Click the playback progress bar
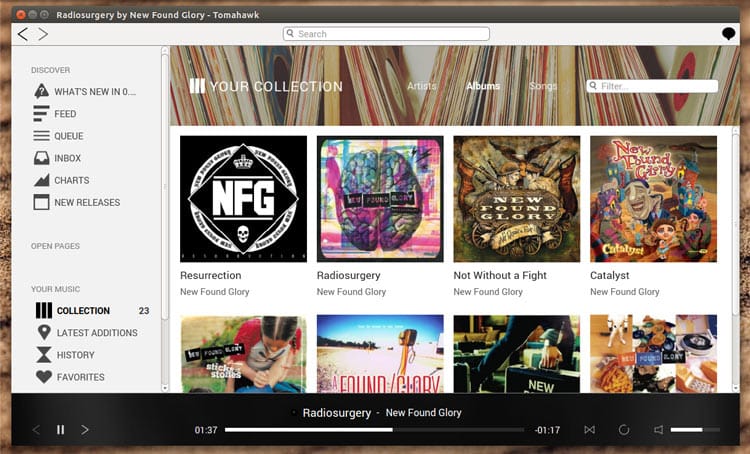This screenshot has width=750, height=454. tap(374, 430)
